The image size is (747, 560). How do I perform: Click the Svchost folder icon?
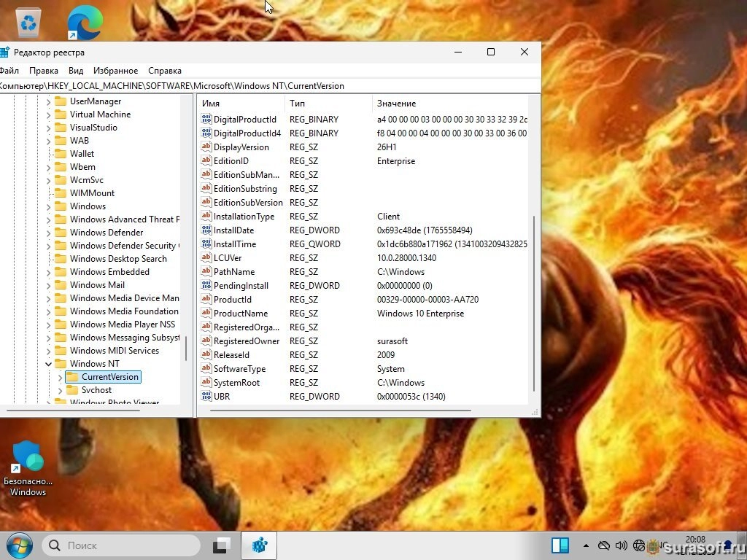72,390
